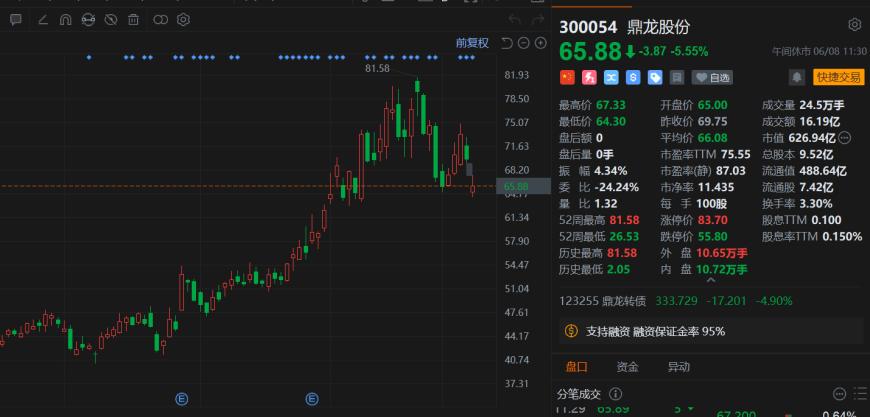Viewport: 870px width, 417px height.
Task: Click the pink lightning badge icon
Action: coord(589,78)
